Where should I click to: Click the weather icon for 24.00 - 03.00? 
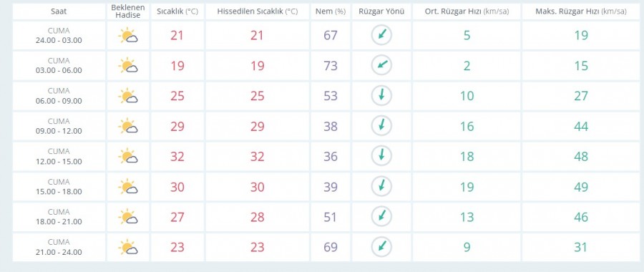128,35
